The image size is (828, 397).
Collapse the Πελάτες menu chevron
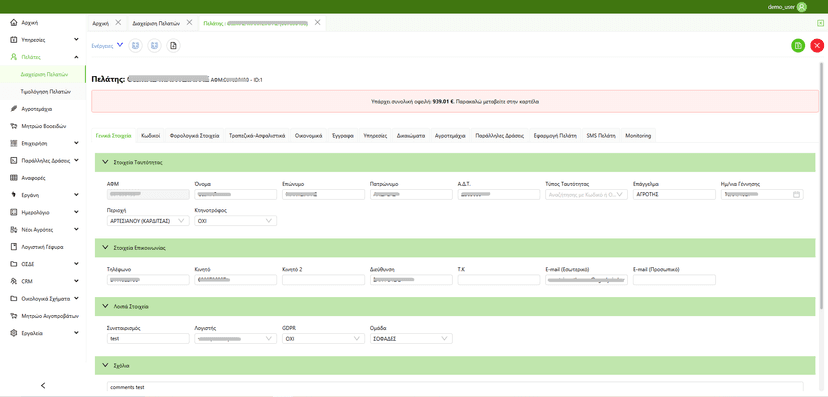click(76, 56)
